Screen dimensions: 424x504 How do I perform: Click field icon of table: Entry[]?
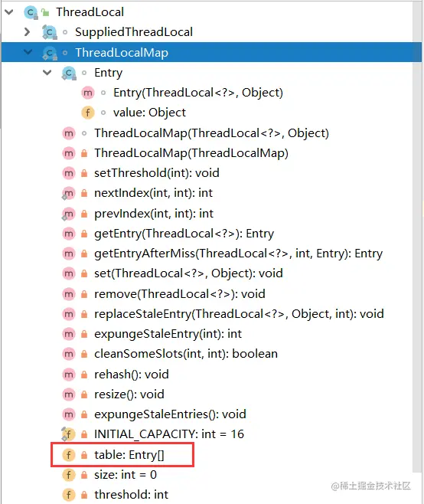click(x=69, y=455)
